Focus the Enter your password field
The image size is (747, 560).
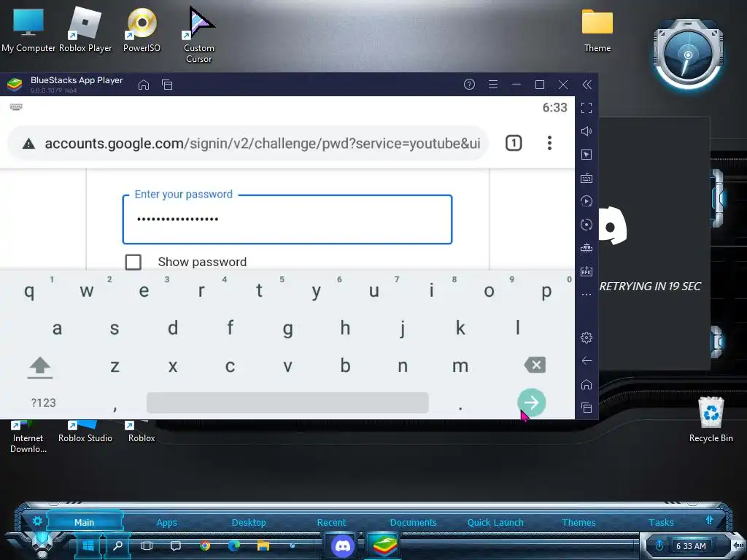tap(287, 219)
